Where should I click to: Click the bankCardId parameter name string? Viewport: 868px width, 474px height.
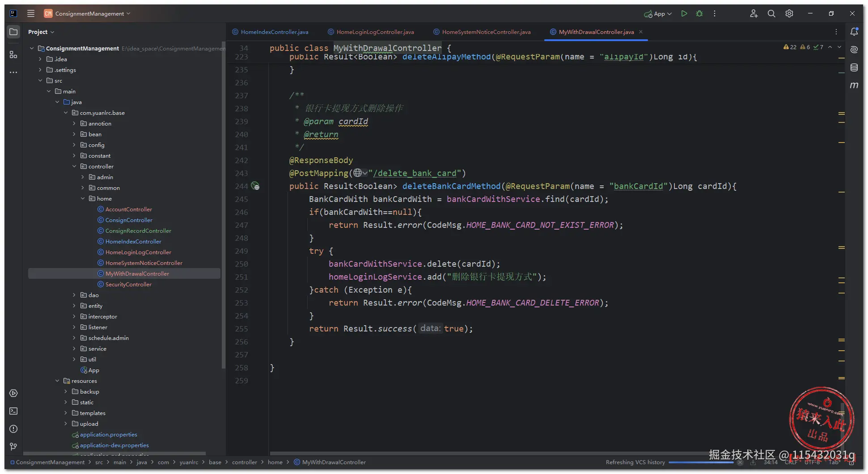tap(639, 186)
